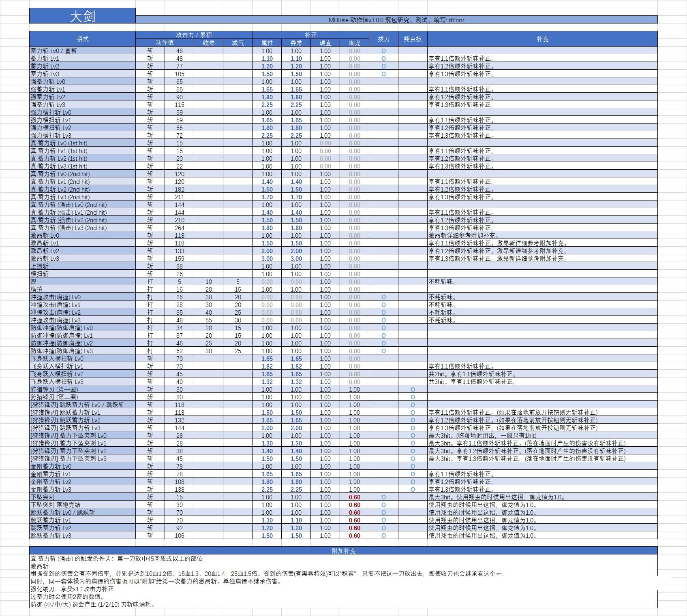Select the 激昂斩 Lv3 move name cell
Screen dimensions: 687x616
[82, 259]
